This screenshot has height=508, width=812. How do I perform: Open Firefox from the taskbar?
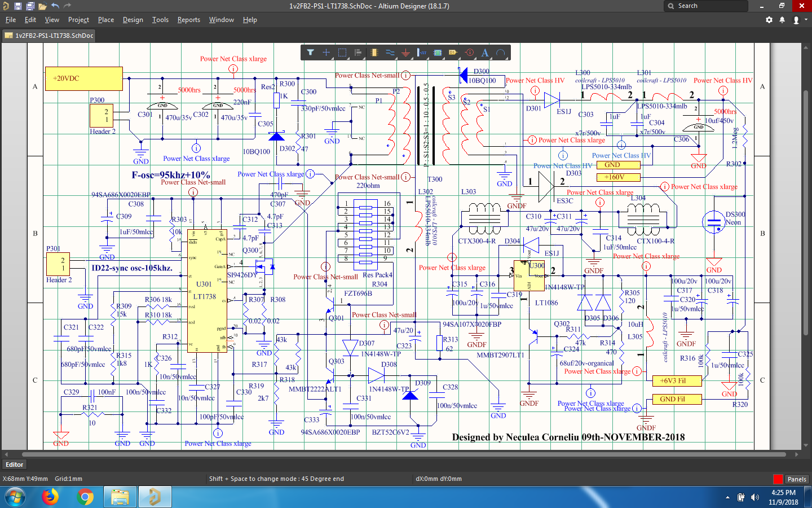pyautogui.click(x=50, y=497)
